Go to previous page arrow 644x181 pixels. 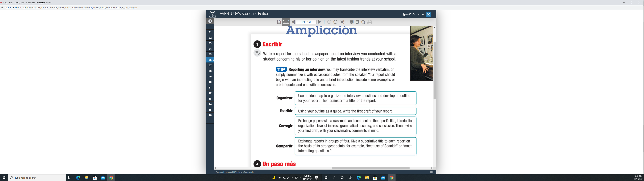(x=293, y=22)
